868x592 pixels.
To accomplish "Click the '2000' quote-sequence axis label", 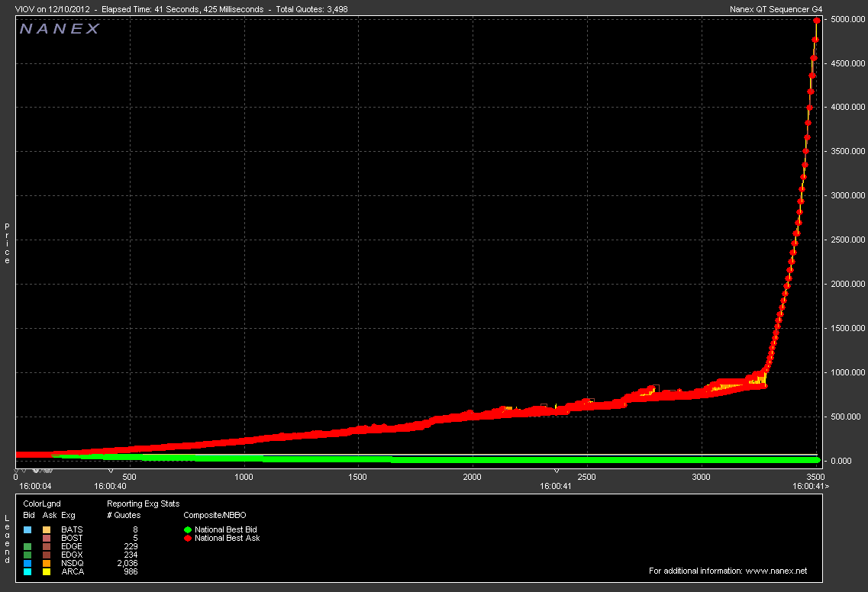I will (x=473, y=477).
